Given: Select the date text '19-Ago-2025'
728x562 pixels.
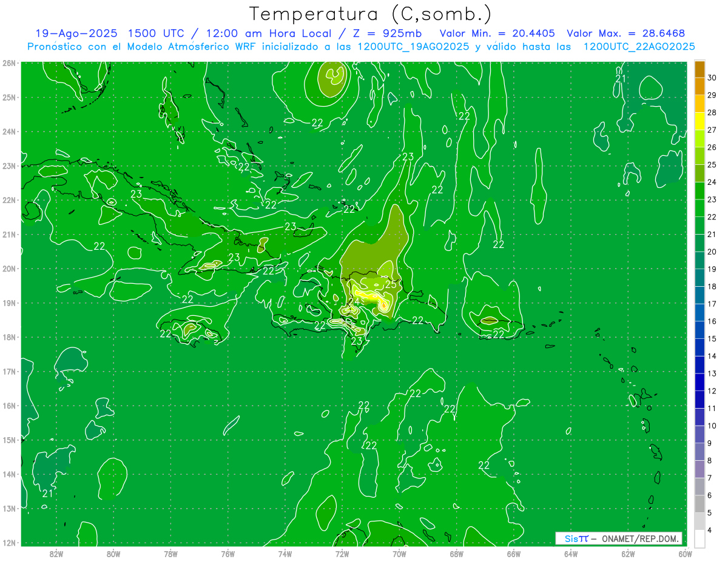Looking at the screenshot, I should click(x=78, y=33).
